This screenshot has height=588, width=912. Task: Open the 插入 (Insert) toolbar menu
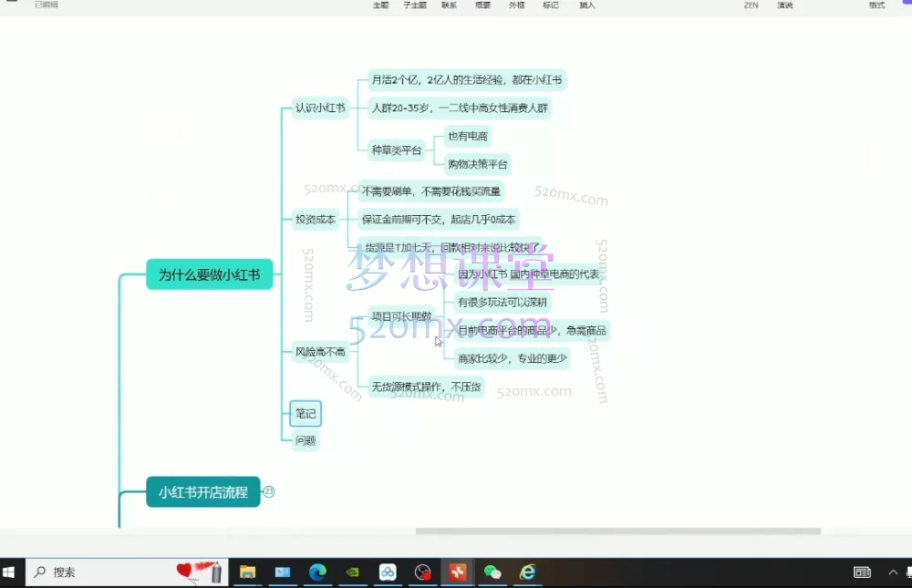[x=587, y=5]
